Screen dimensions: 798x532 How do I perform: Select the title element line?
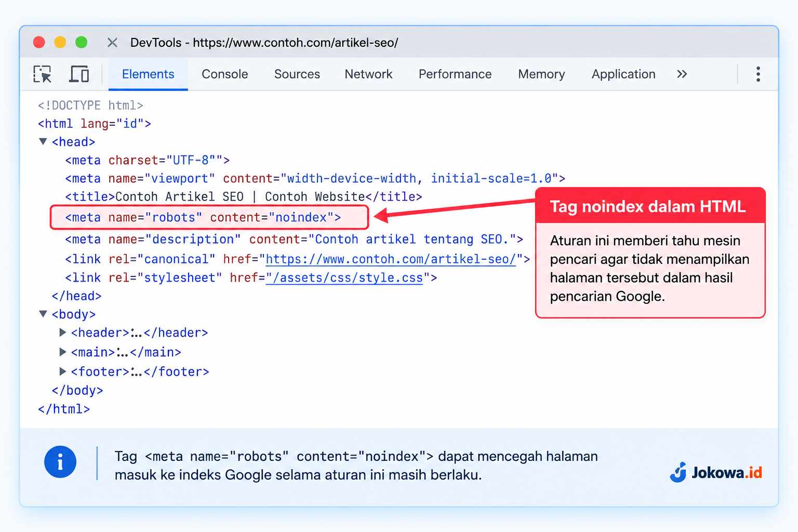coord(244,196)
